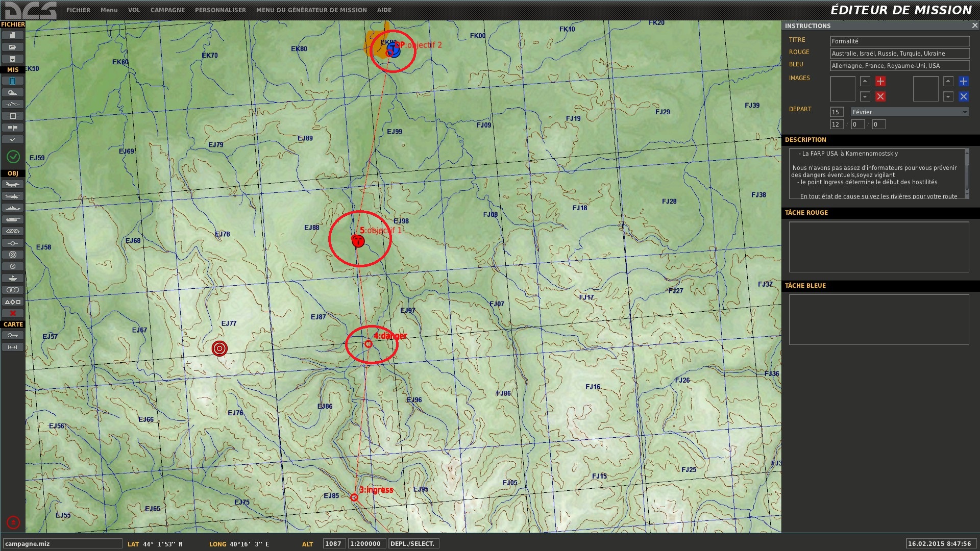The height and width of the screenshot is (551, 980).
Task: Open the mission briefing clipboard icon
Action: tap(13, 81)
